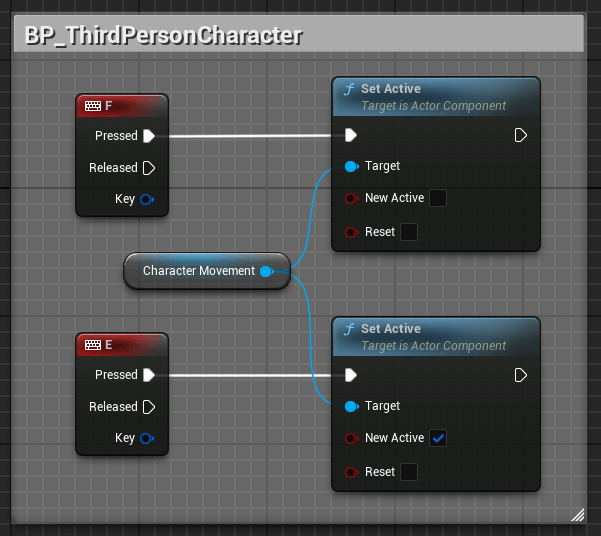Toggle Reset checkbox on top Set Active node
The width and height of the screenshot is (601, 536).
[409, 232]
